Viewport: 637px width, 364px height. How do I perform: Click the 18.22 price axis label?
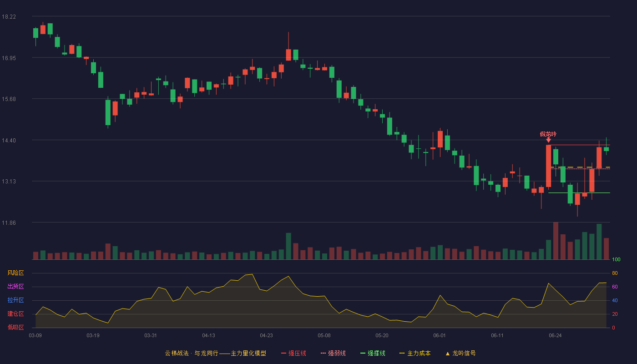(x=9, y=17)
